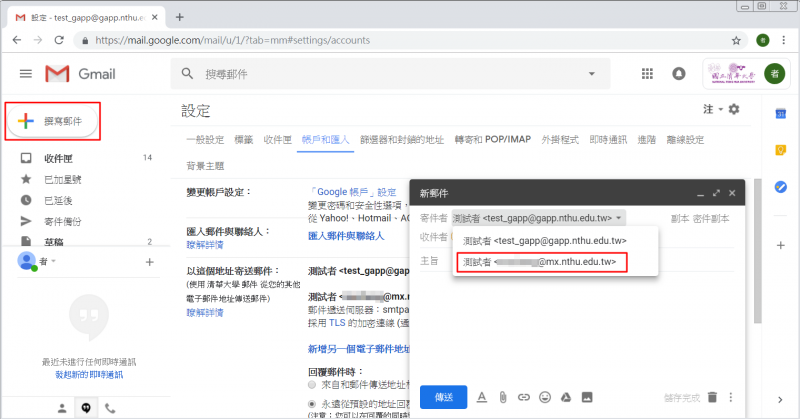Discard the draft with the trash icon
Image resolution: width=800 pixels, height=419 pixels.
pyautogui.click(x=712, y=397)
